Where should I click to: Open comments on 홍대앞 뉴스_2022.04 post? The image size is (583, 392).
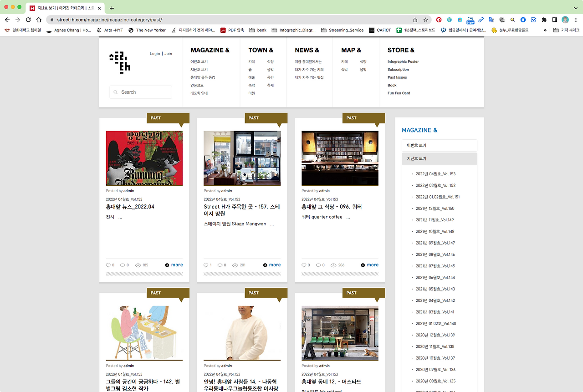pyautogui.click(x=123, y=265)
